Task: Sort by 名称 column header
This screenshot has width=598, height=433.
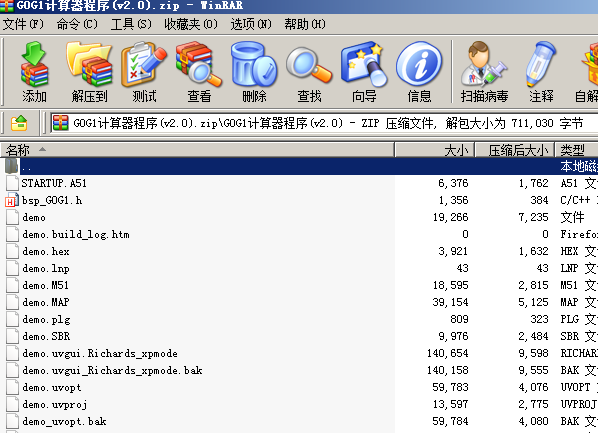Action: [197, 150]
